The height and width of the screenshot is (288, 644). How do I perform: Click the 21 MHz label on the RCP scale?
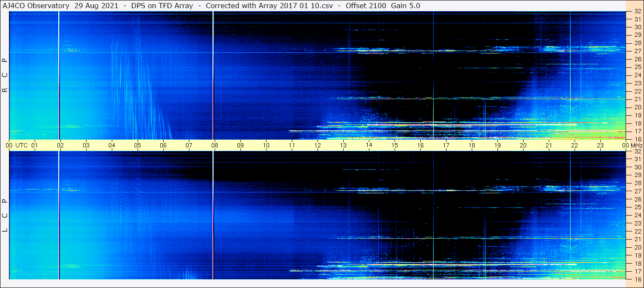point(637,99)
